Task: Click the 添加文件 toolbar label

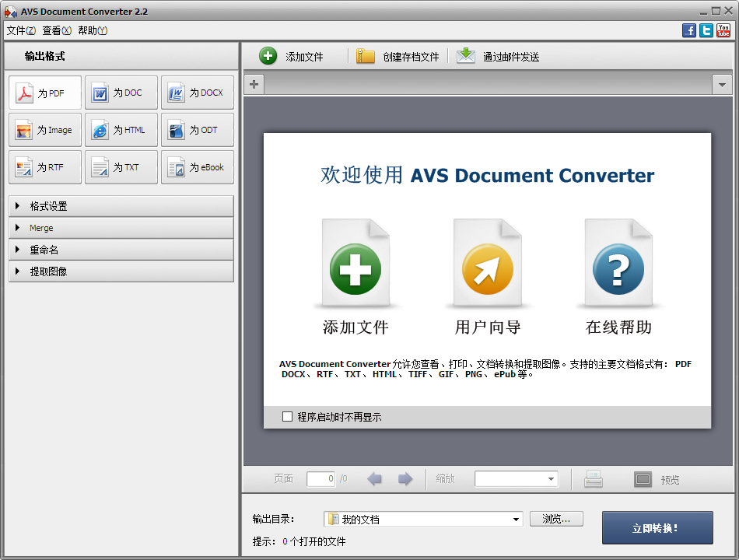Action: (304, 57)
